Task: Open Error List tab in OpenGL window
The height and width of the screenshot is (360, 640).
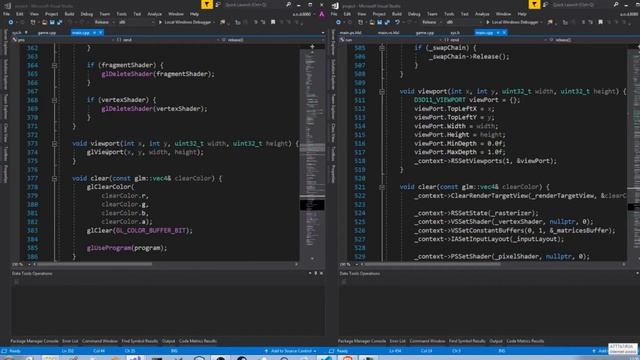Action: (x=70, y=341)
